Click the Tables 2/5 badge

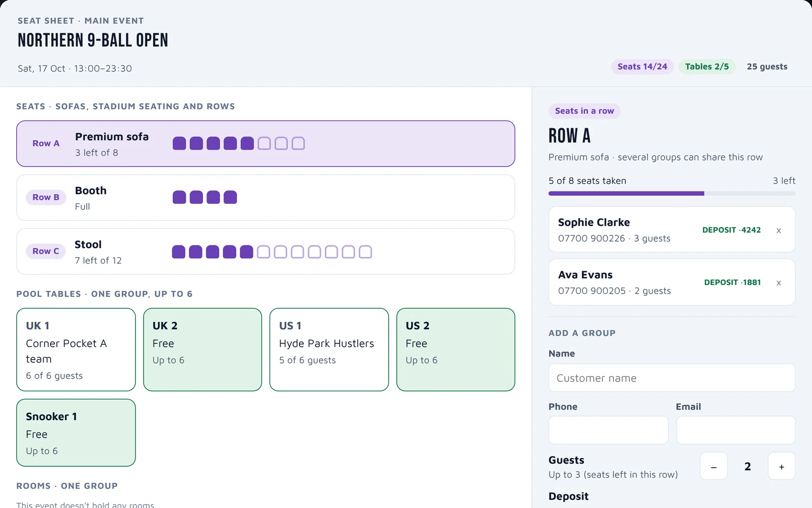click(707, 67)
